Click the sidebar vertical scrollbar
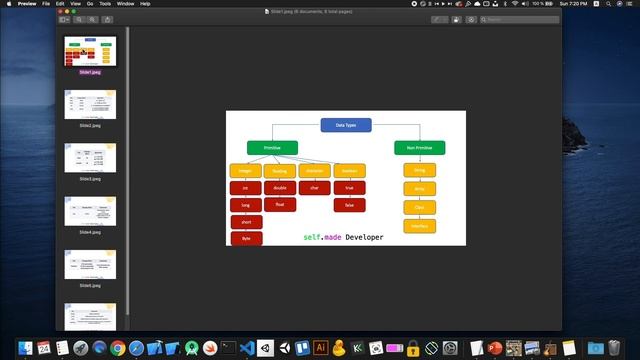 pos(127,171)
